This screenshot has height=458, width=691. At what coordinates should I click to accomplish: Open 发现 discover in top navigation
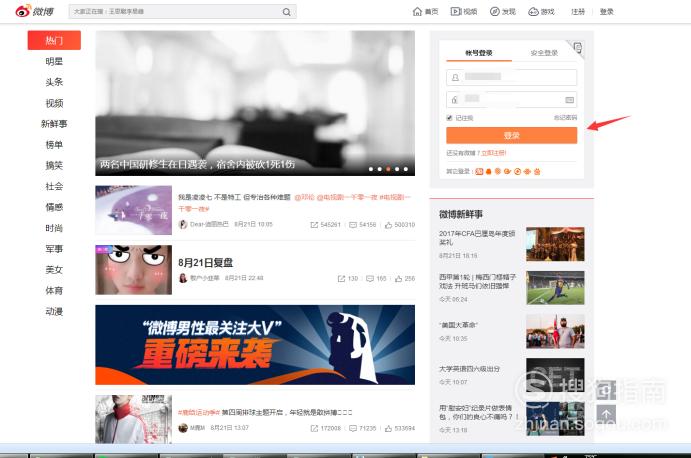pyautogui.click(x=503, y=11)
